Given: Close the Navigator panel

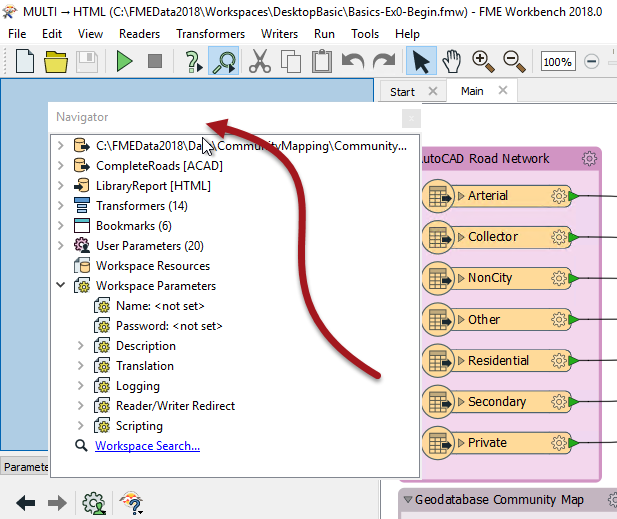Looking at the screenshot, I should (411, 118).
